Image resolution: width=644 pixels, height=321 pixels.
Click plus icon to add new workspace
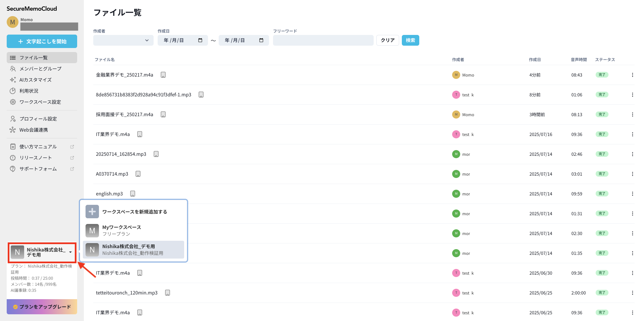click(92, 212)
